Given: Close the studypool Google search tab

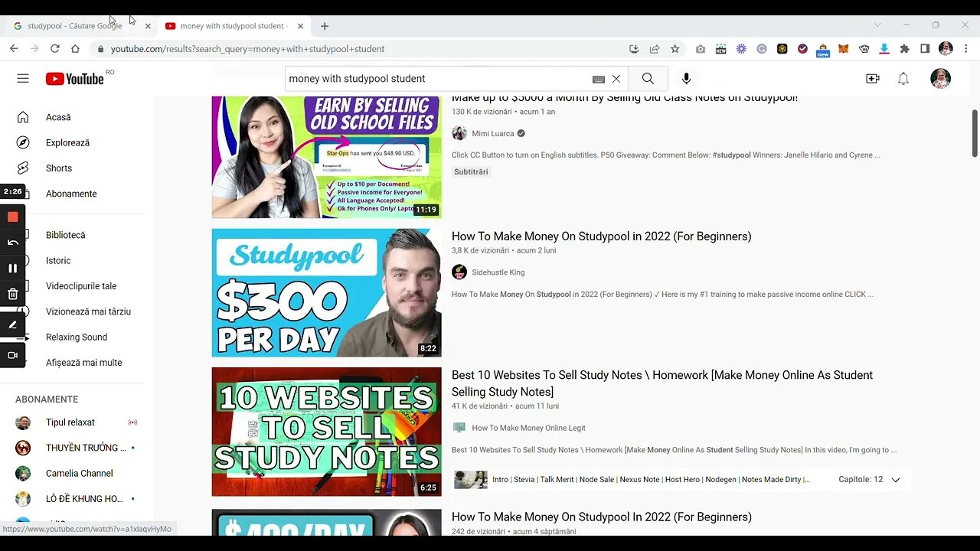Looking at the screenshot, I should [148, 26].
